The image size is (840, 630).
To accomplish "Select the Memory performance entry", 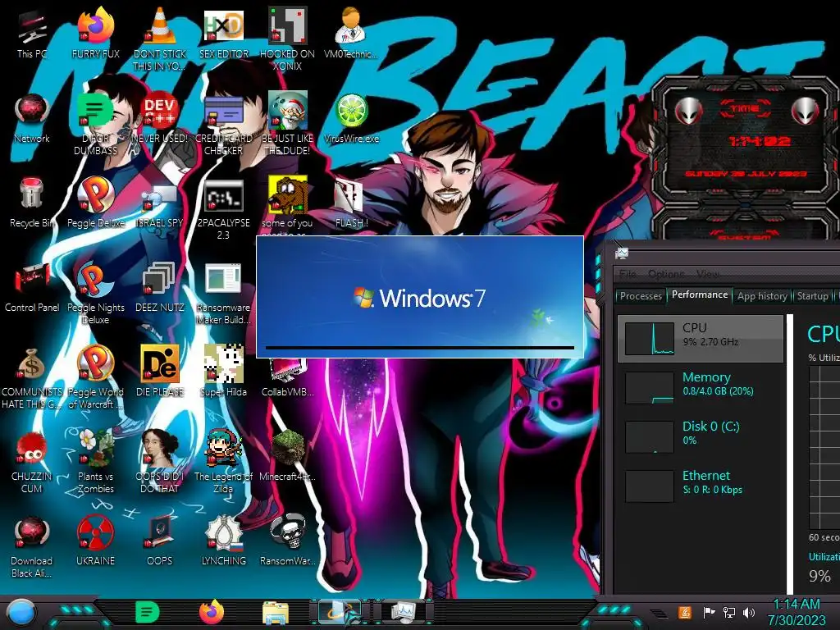I will tap(701, 387).
